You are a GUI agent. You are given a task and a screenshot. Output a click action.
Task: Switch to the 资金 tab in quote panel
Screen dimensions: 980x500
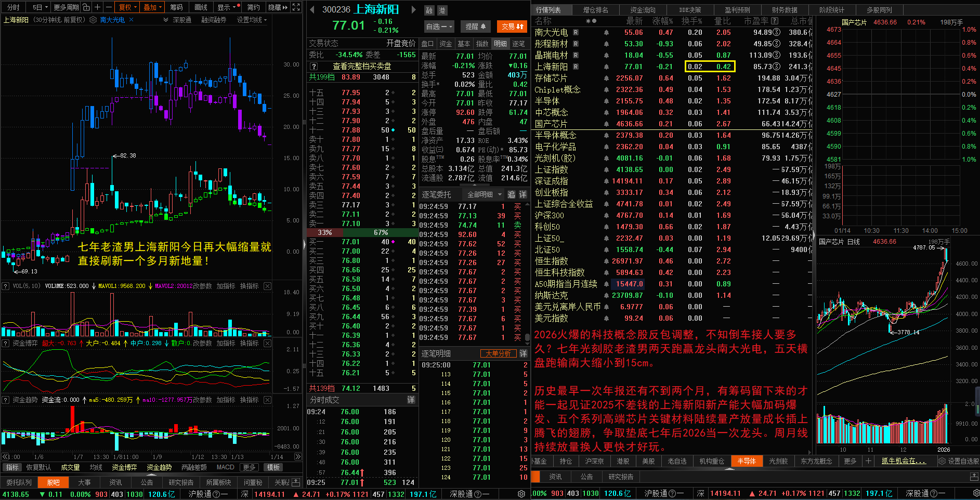(x=446, y=44)
